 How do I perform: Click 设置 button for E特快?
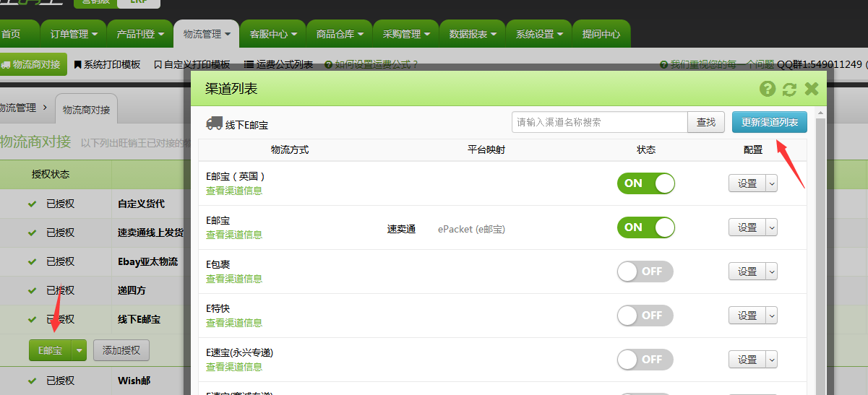747,316
